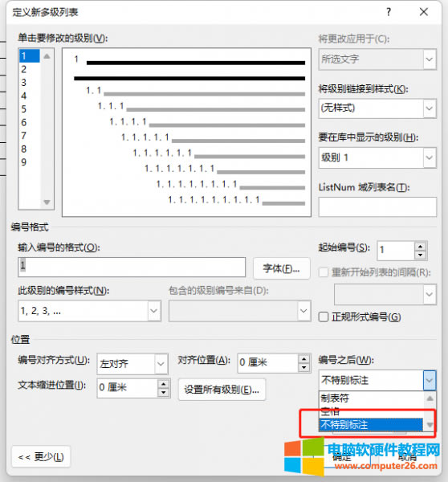Image resolution: width=448 pixels, height=482 pixels.
Task: Click the help question mark icon
Action: click(x=389, y=12)
